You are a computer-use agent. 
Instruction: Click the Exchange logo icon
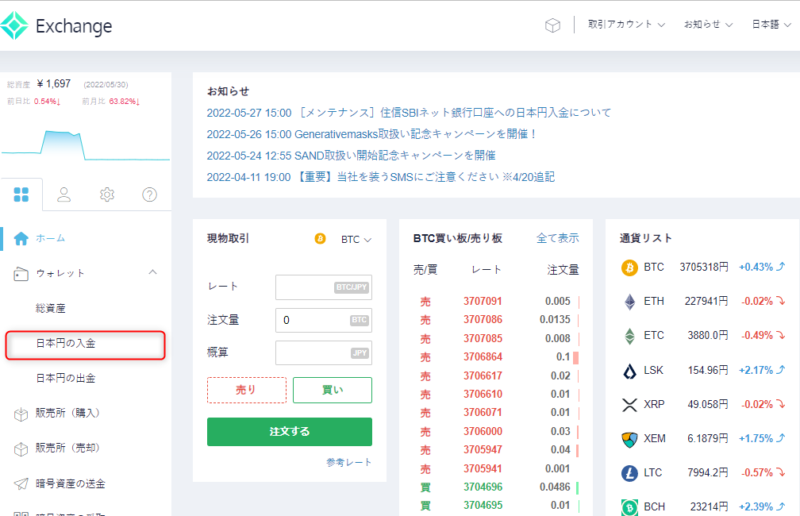14,25
